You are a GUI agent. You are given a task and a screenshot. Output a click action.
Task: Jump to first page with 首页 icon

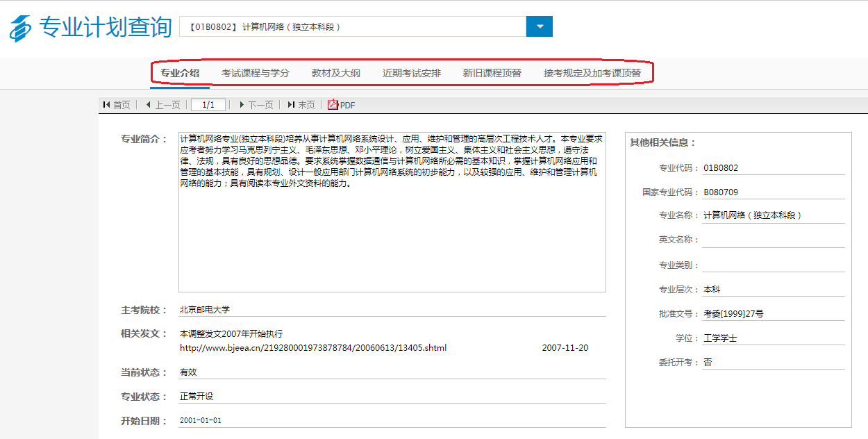pyautogui.click(x=116, y=105)
